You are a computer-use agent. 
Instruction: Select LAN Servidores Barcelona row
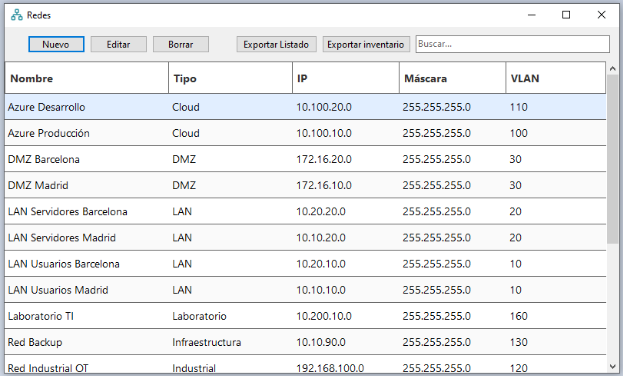(x=306, y=211)
